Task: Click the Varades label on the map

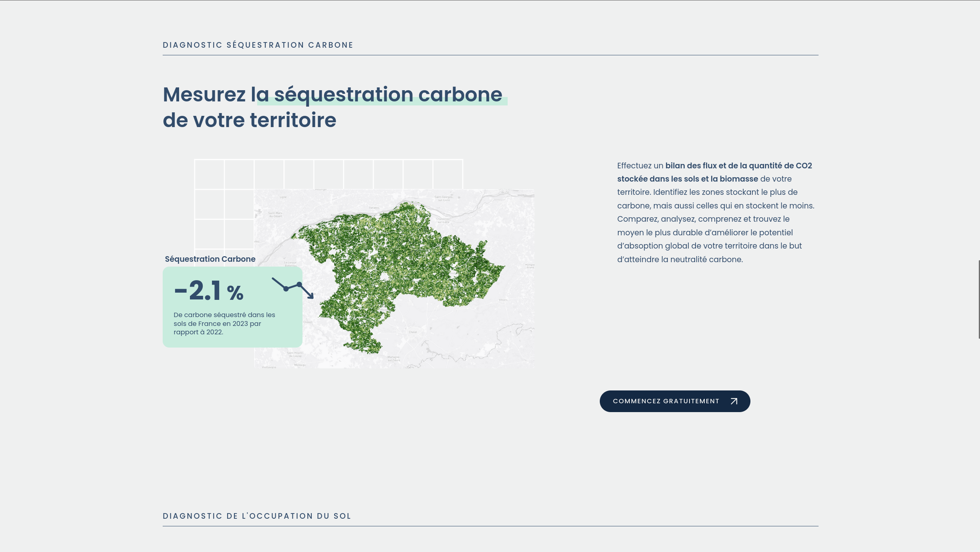Action: 374,208
